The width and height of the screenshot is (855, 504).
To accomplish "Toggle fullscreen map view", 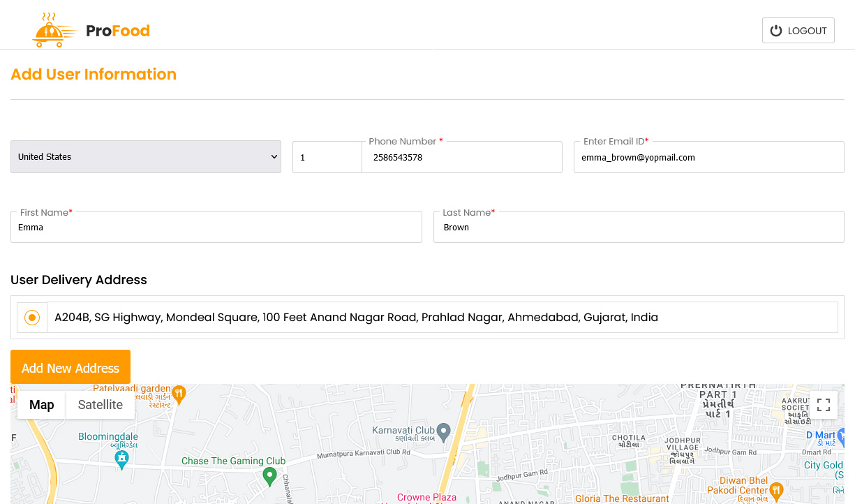I will (x=823, y=405).
